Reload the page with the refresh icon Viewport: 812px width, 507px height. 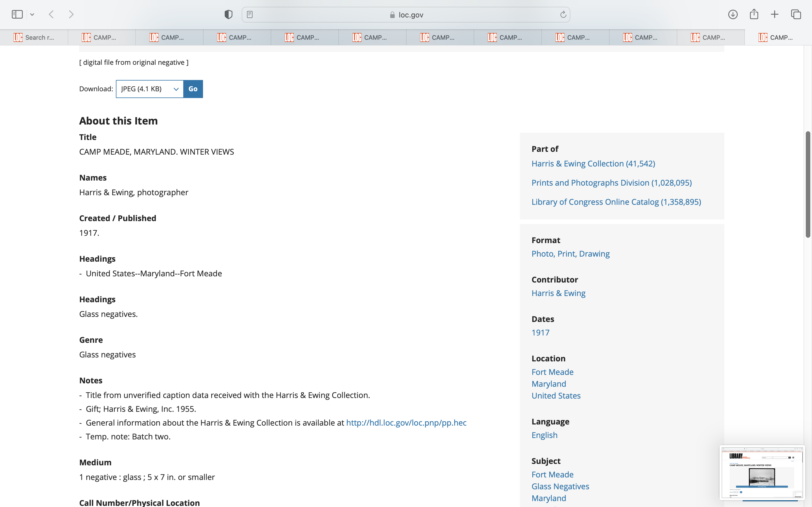563,14
